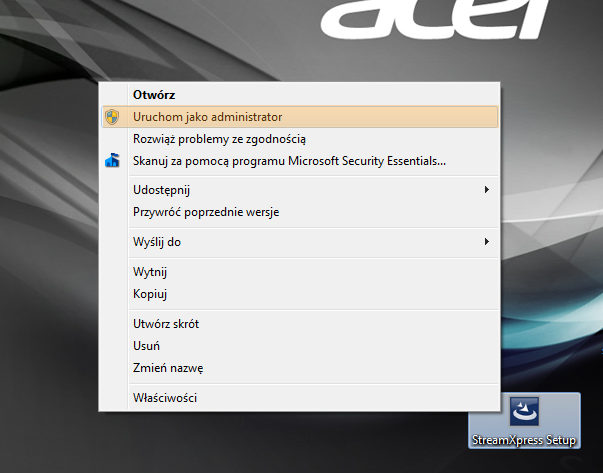Click the StreamXpress Setup icon label text
The width and height of the screenshot is (603, 473).
(x=524, y=440)
